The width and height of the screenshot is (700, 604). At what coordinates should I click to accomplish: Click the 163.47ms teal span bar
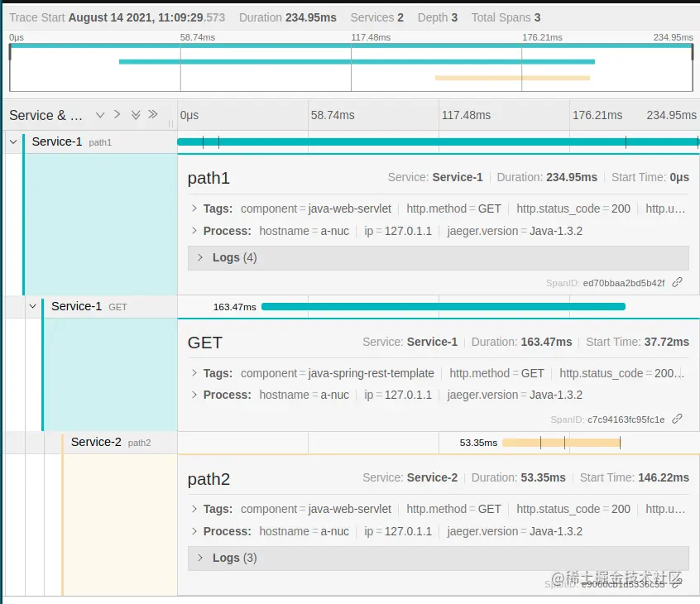pyautogui.click(x=443, y=306)
